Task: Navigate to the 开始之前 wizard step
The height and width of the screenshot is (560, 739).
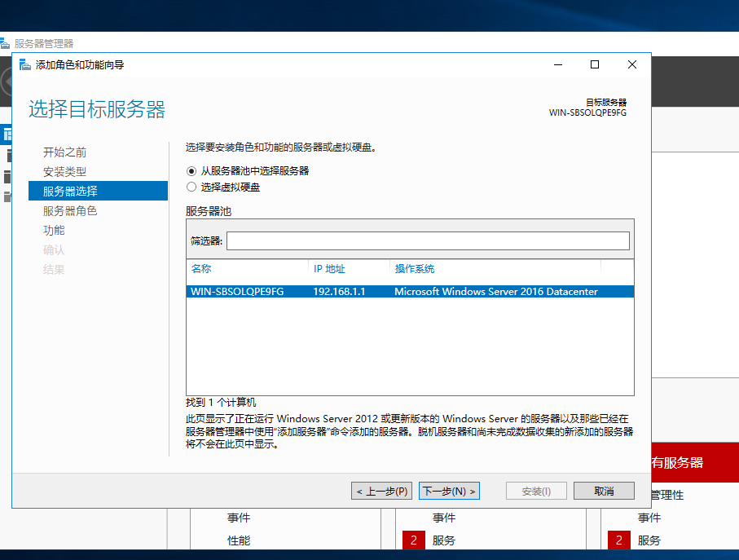Action: (x=64, y=152)
